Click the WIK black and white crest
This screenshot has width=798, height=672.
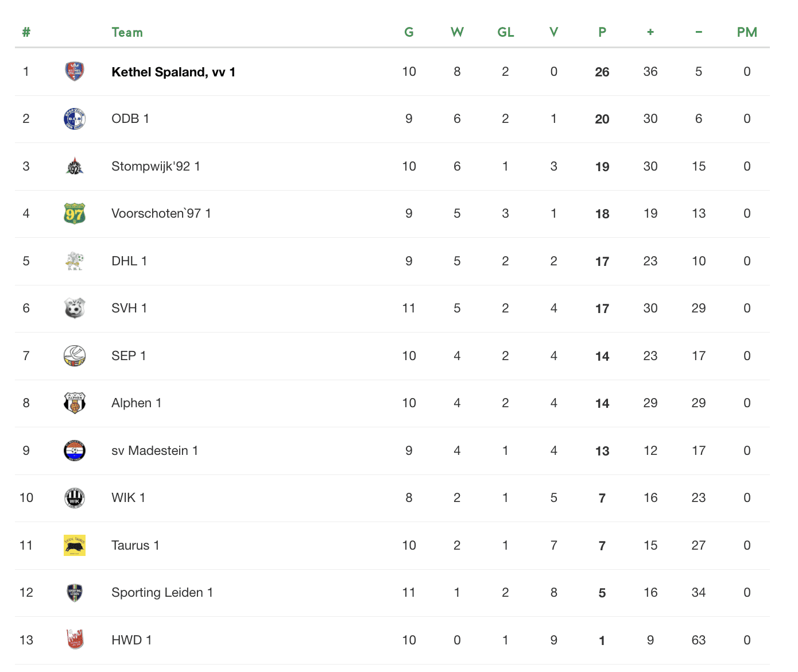click(75, 498)
